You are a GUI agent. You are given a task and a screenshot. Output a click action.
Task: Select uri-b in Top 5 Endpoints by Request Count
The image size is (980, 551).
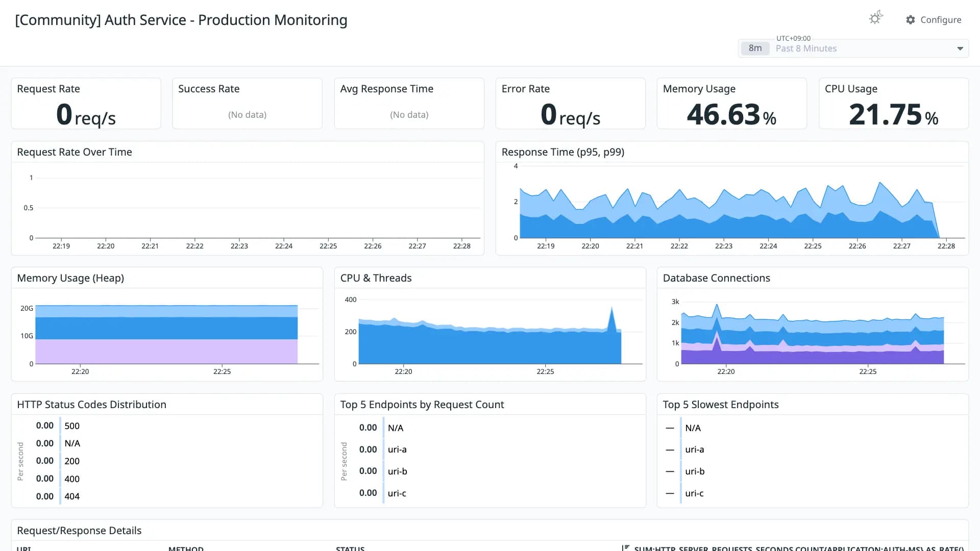tap(397, 471)
